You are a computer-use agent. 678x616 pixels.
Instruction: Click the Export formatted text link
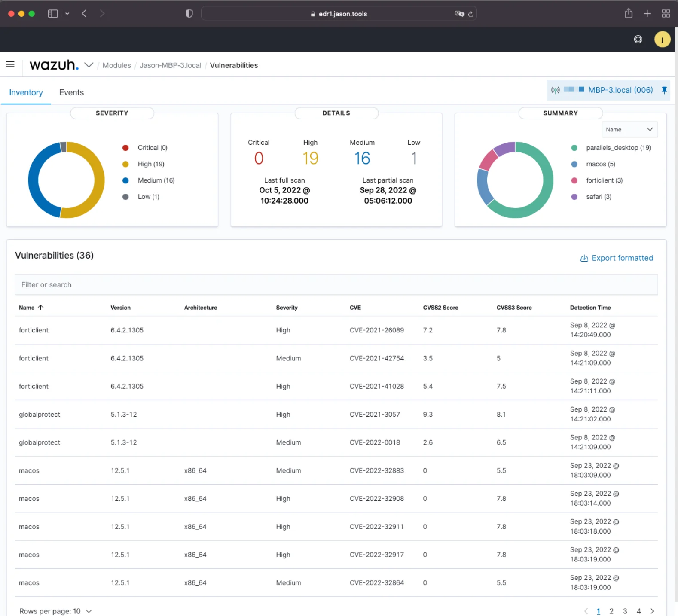(623, 258)
